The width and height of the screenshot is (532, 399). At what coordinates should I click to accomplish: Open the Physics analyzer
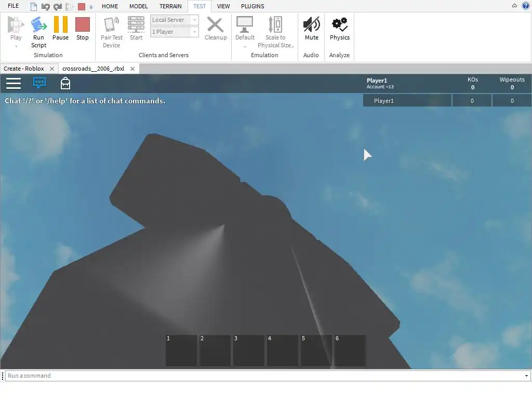[x=340, y=24]
